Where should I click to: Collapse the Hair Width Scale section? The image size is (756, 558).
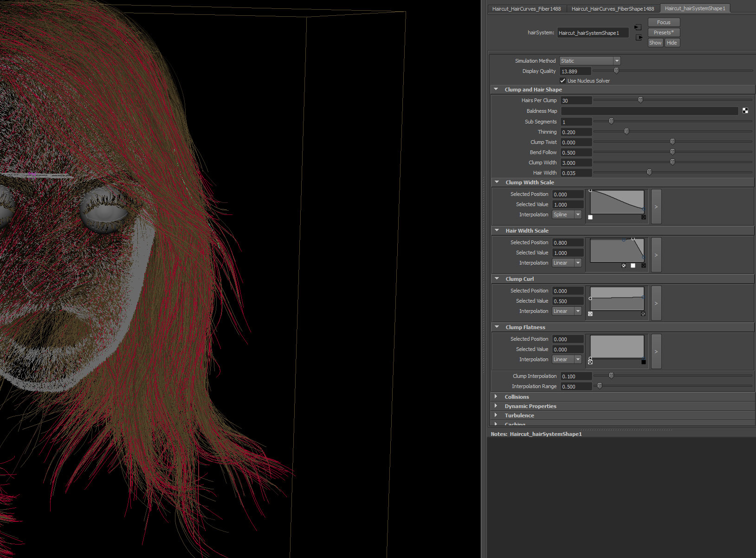click(x=497, y=231)
